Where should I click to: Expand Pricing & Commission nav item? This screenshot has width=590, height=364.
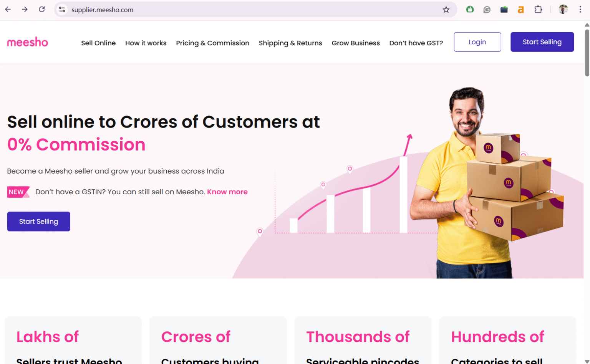click(213, 43)
